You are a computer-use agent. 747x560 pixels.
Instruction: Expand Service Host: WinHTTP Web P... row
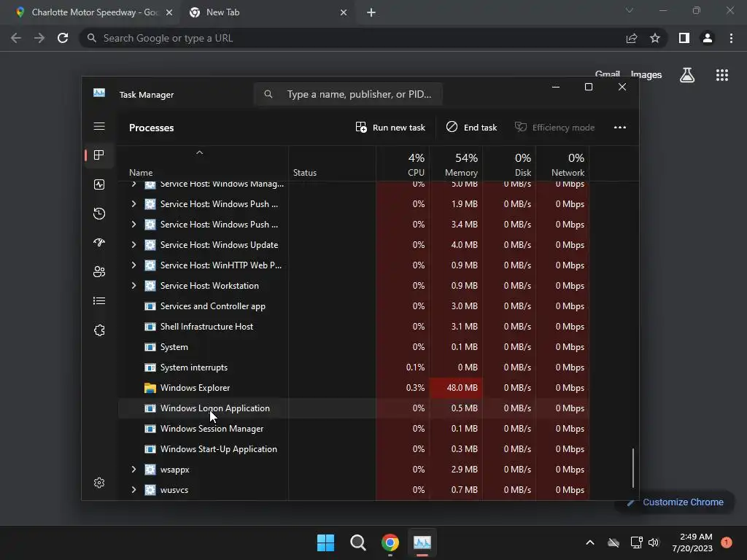click(133, 265)
